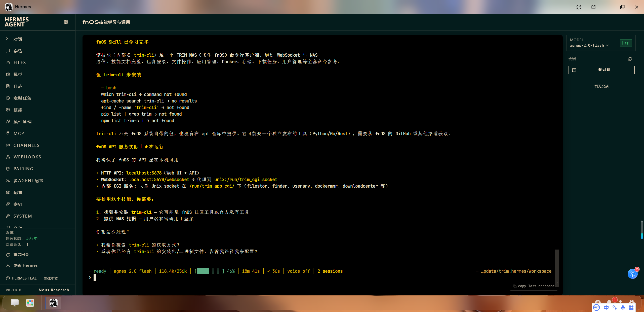The image size is (644, 312).
Task: Click the ready status indicator
Action: (100, 271)
